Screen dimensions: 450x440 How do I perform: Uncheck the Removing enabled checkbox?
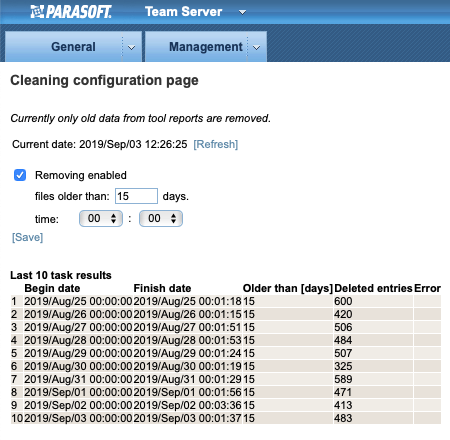point(20,175)
